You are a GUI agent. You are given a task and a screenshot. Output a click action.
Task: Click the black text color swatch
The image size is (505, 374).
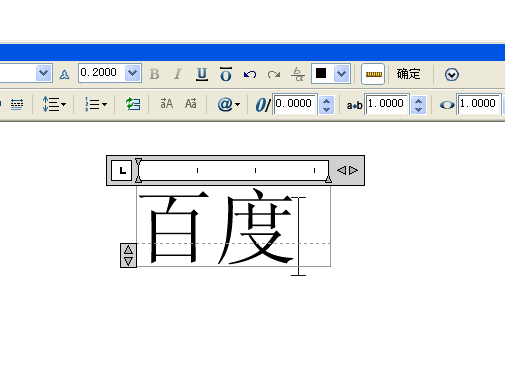point(322,73)
